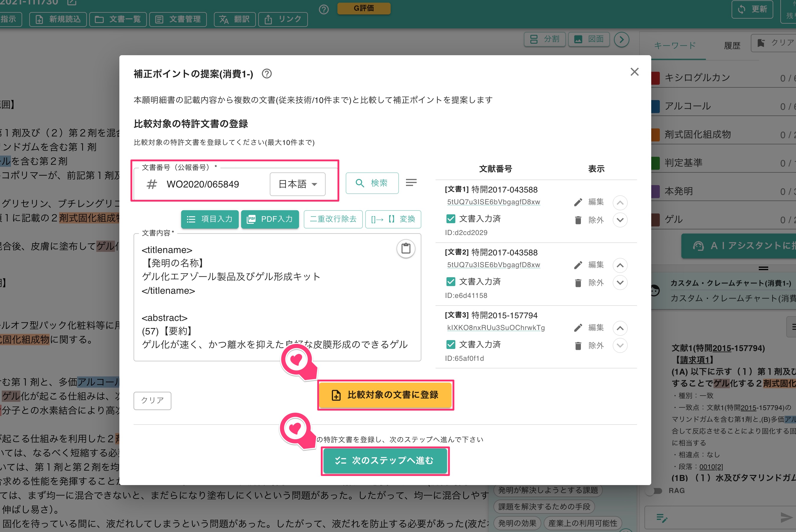This screenshot has height=532, width=796.
Task: Click the クリア button in the dialog
Action: 152,401
